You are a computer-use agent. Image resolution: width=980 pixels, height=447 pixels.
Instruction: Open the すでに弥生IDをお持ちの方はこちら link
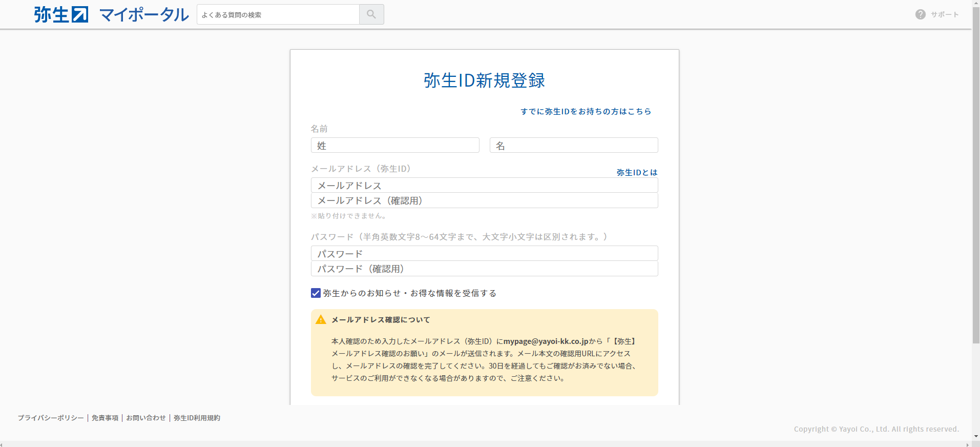(586, 111)
